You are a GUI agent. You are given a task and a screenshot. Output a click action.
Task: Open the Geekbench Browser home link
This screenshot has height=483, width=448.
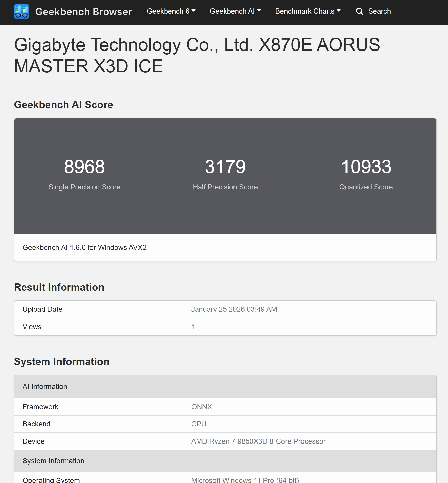(84, 12)
